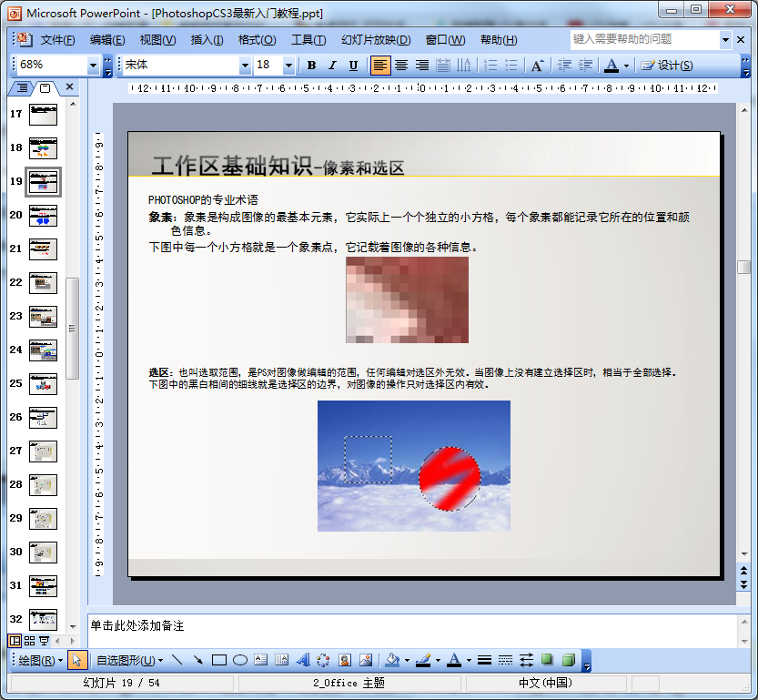Toggle numbered list
The height and width of the screenshot is (700, 758).
(x=490, y=66)
